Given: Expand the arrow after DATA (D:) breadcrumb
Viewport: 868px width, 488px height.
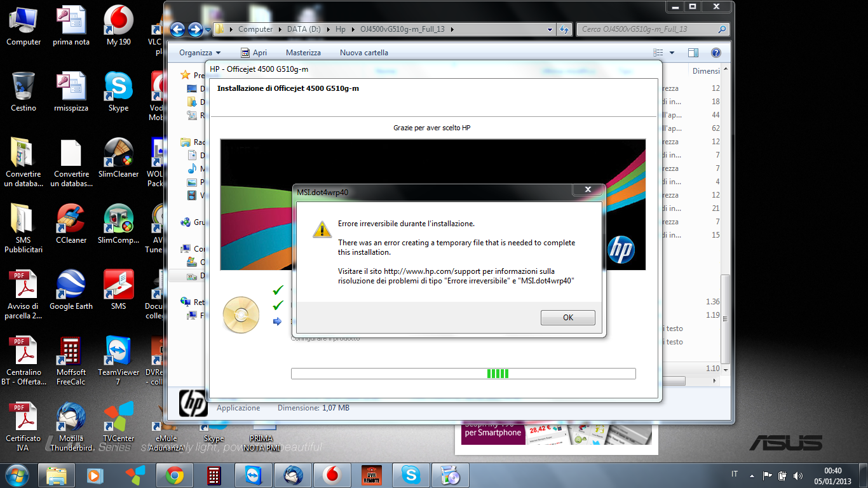Looking at the screenshot, I should [329, 30].
